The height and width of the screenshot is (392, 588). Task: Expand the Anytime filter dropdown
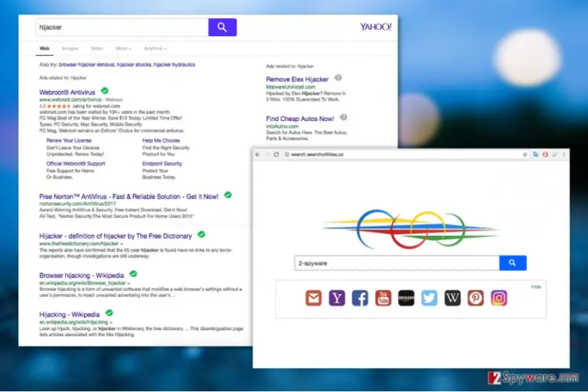155,48
